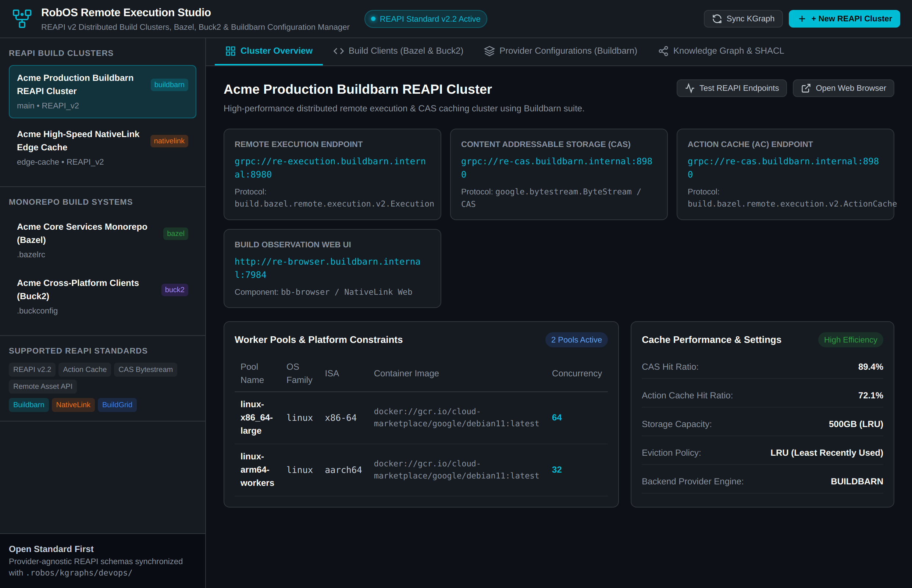
Task: Click Action Cache Hit Ratio value 72.1%
Action: (x=870, y=395)
